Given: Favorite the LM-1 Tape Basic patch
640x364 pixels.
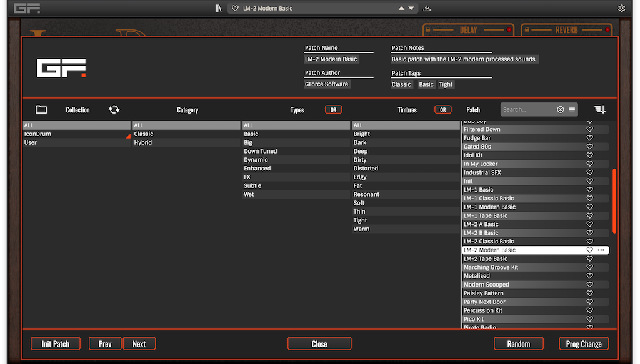Looking at the screenshot, I should (590, 215).
